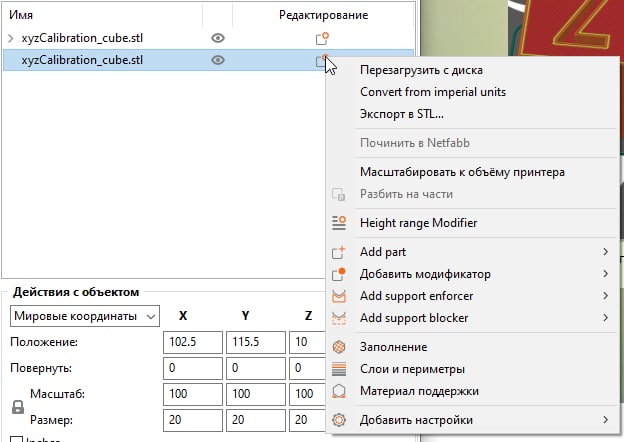Open the Add part submenu arrow

[x=605, y=252]
